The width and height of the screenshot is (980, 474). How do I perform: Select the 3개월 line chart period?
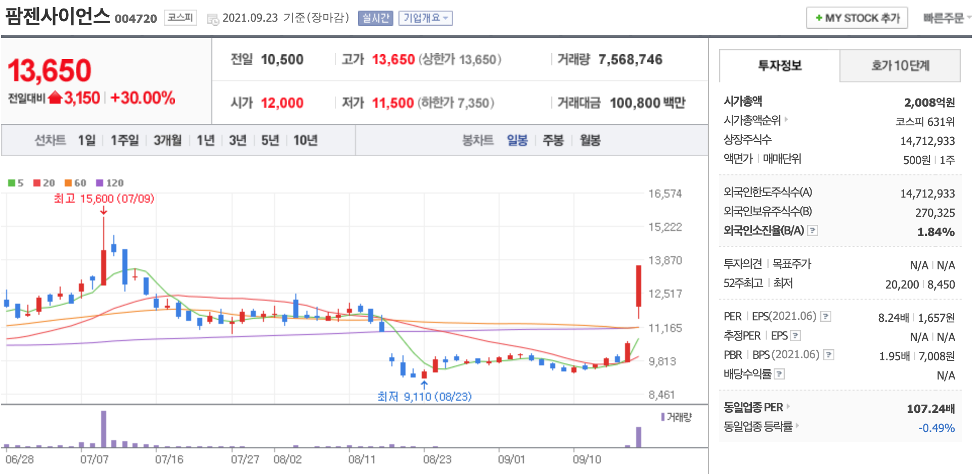pyautogui.click(x=167, y=140)
